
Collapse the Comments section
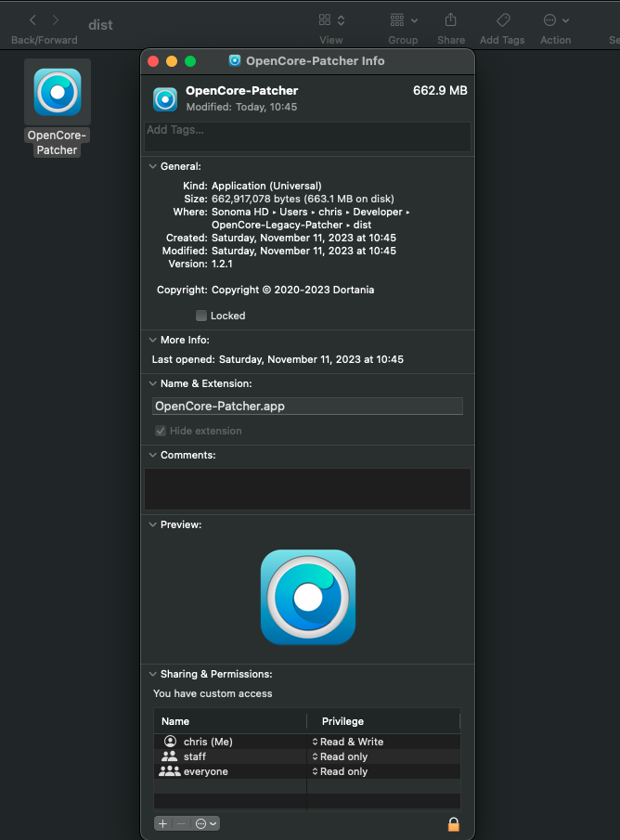153,455
